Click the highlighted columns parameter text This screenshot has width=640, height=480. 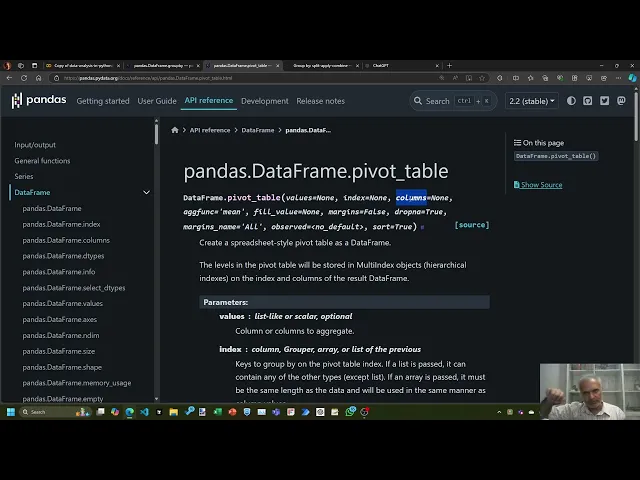411,198
